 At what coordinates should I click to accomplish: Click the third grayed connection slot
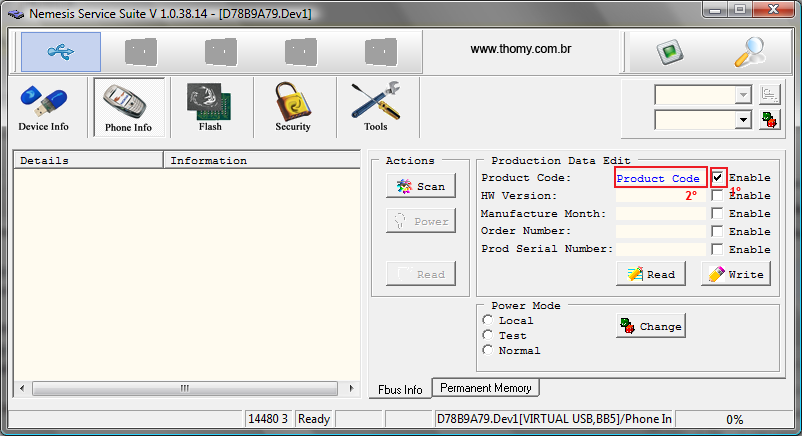[x=221, y=52]
